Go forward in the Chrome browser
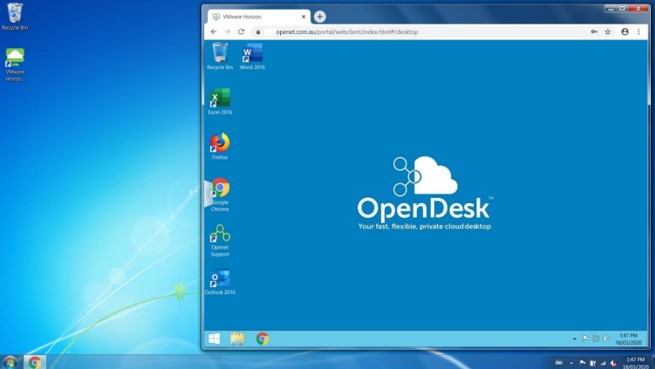The image size is (655, 369). pos(227,32)
